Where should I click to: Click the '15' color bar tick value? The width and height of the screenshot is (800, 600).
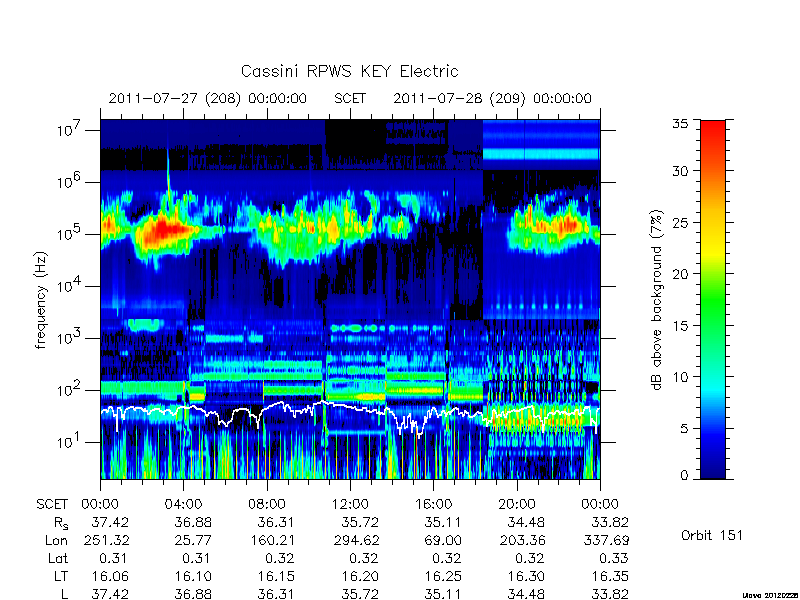[x=680, y=326]
